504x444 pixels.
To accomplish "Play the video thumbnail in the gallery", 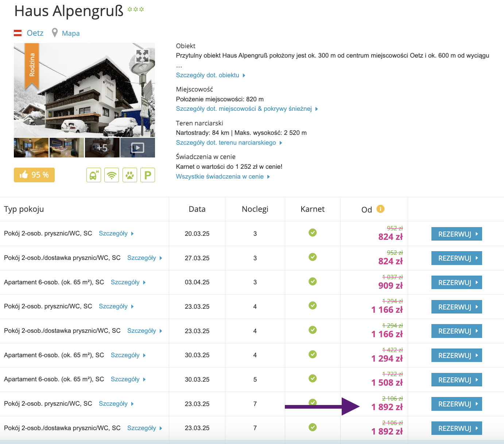I will coord(137,148).
